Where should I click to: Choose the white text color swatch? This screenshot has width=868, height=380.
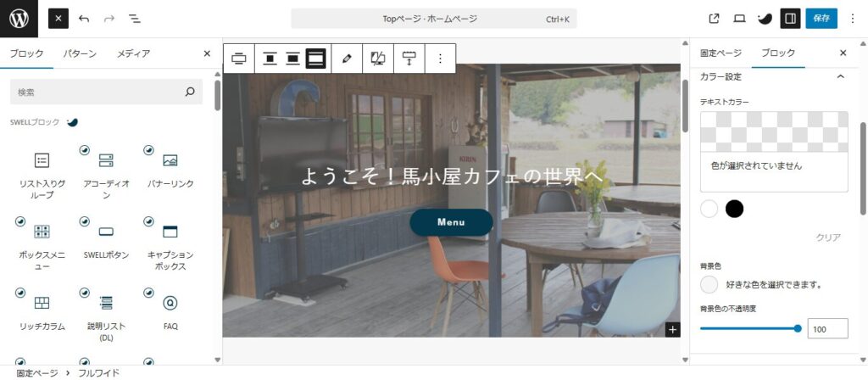coord(709,209)
